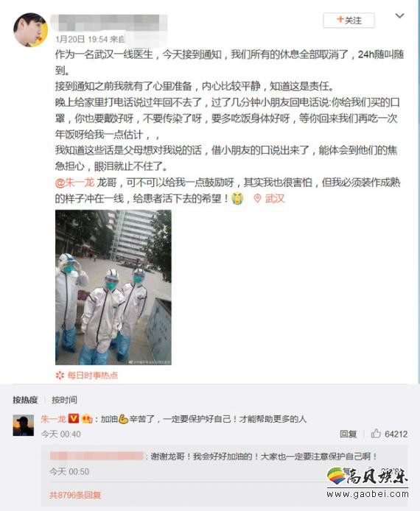Viewport: 420px width, 511px height.
Task: Click the crying emoji in post
Action: coord(237,199)
